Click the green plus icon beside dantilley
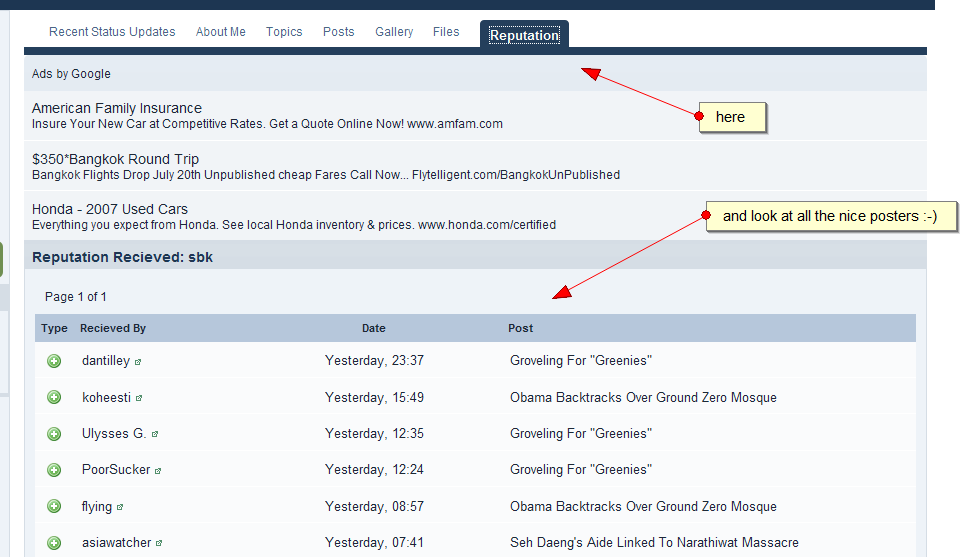 click(54, 361)
